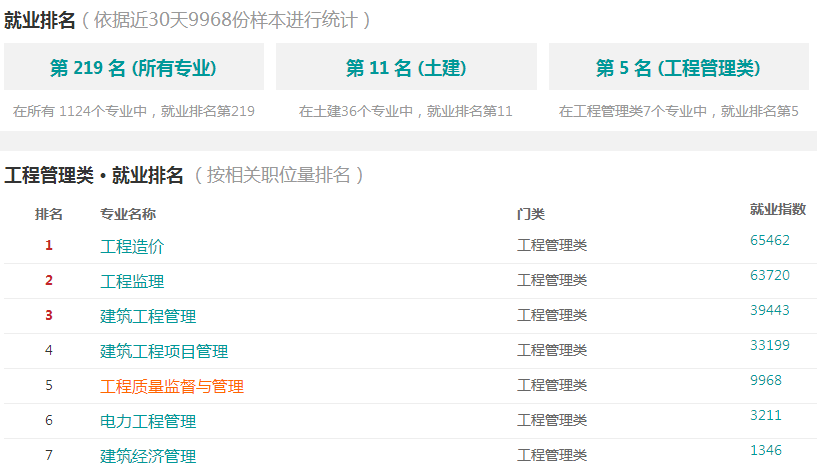Click employment index 39443
The image size is (817, 469).
click(770, 310)
